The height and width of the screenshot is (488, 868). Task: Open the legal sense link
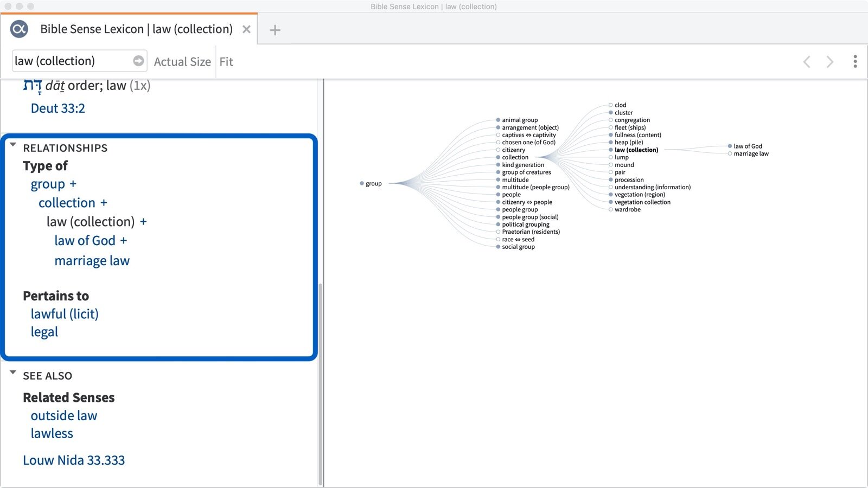pyautogui.click(x=44, y=332)
